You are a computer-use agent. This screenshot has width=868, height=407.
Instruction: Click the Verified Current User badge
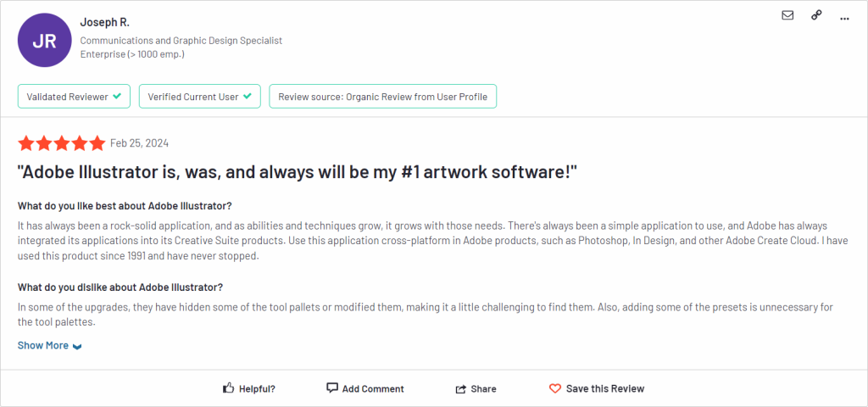[x=200, y=97]
